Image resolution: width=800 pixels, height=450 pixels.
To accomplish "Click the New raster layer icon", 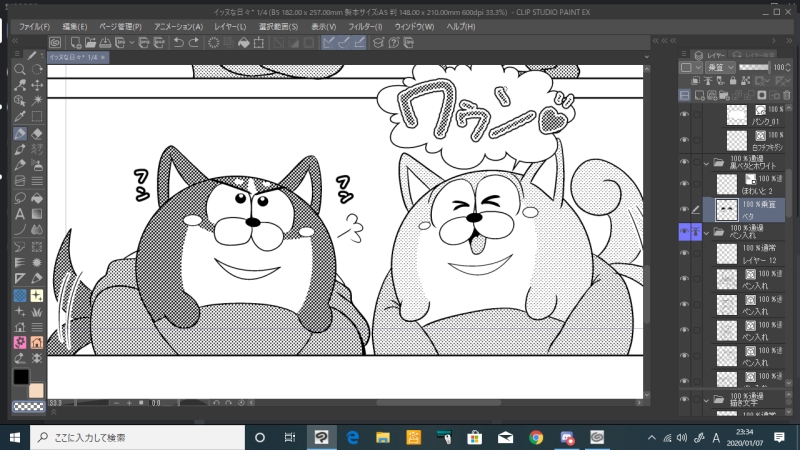I will click(699, 95).
